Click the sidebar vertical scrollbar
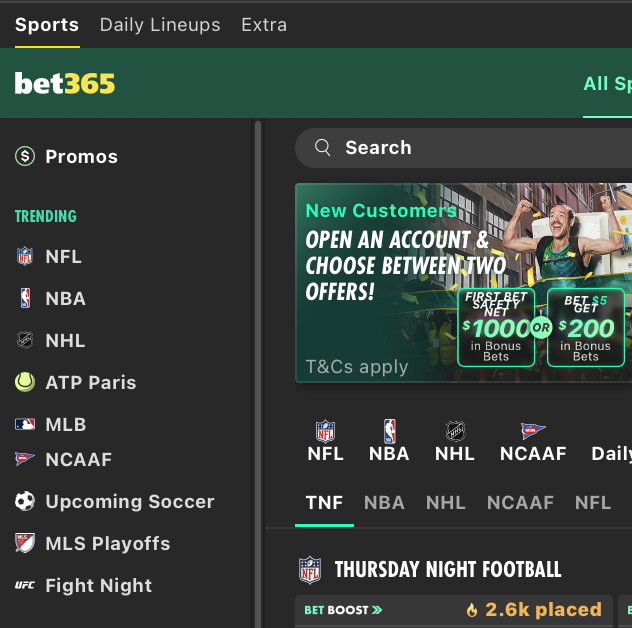632x628 pixels. click(x=258, y=373)
